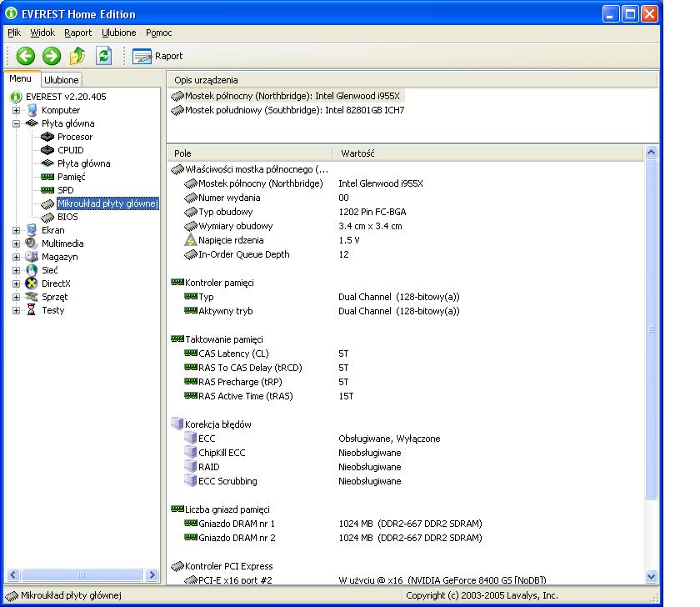Click the up-level arrow toolbar icon

pyautogui.click(x=77, y=56)
